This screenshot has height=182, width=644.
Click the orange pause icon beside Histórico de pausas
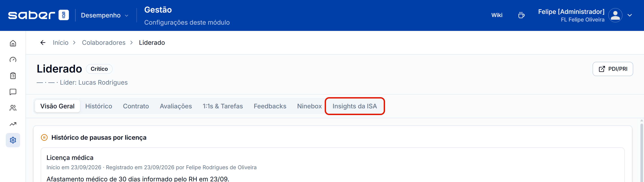coord(44,137)
